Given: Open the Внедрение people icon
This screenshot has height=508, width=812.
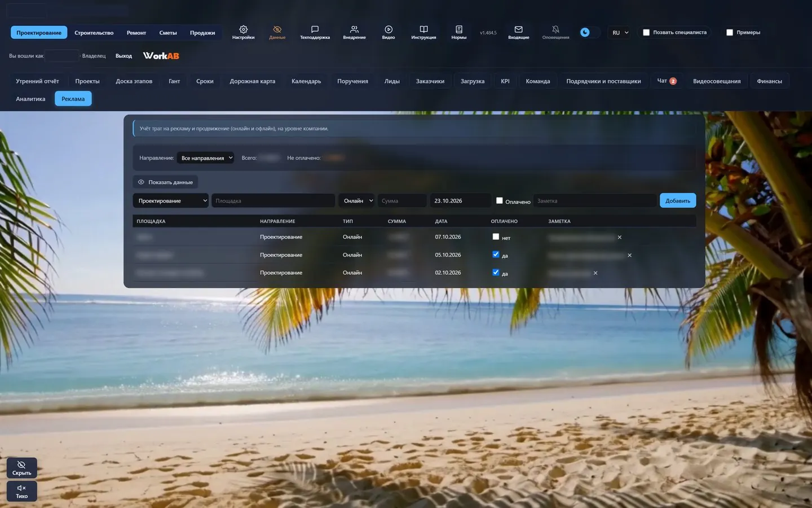Looking at the screenshot, I should (x=354, y=32).
